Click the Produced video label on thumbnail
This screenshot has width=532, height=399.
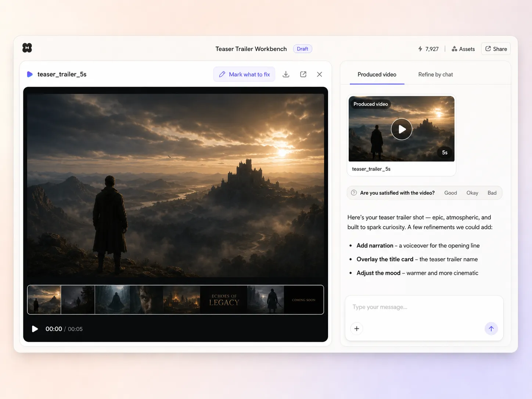coord(371,104)
